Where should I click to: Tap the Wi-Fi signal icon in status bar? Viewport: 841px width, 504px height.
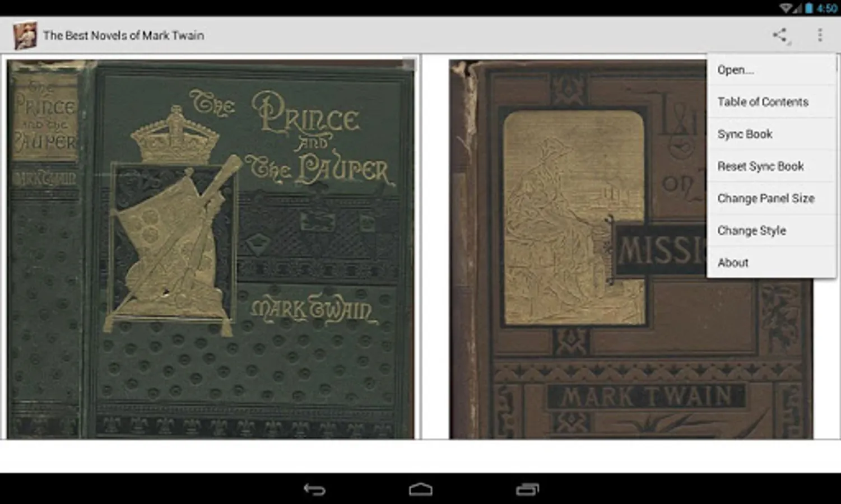click(786, 8)
